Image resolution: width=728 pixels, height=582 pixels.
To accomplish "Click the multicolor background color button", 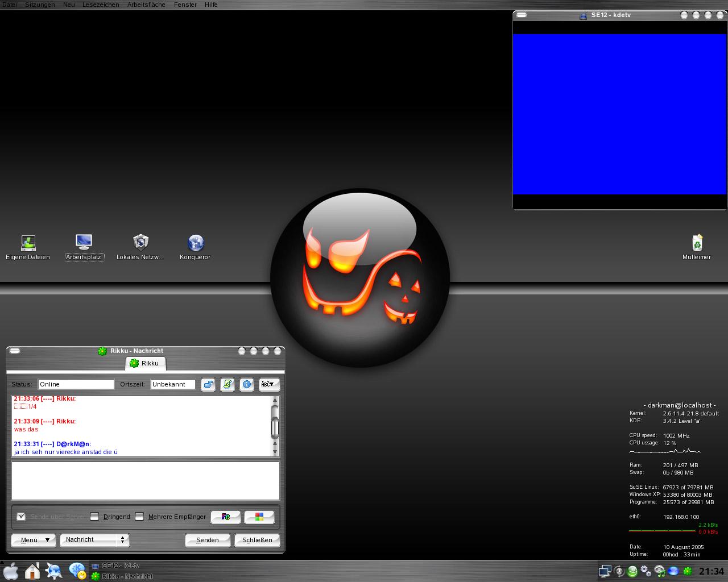I will (x=259, y=517).
